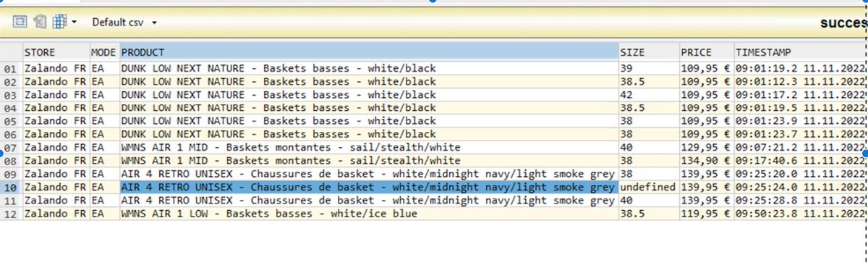Select row number 11

point(11,200)
